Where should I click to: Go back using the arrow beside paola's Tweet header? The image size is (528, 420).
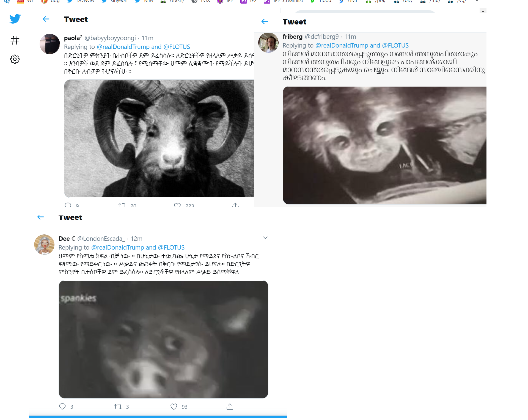(x=46, y=19)
